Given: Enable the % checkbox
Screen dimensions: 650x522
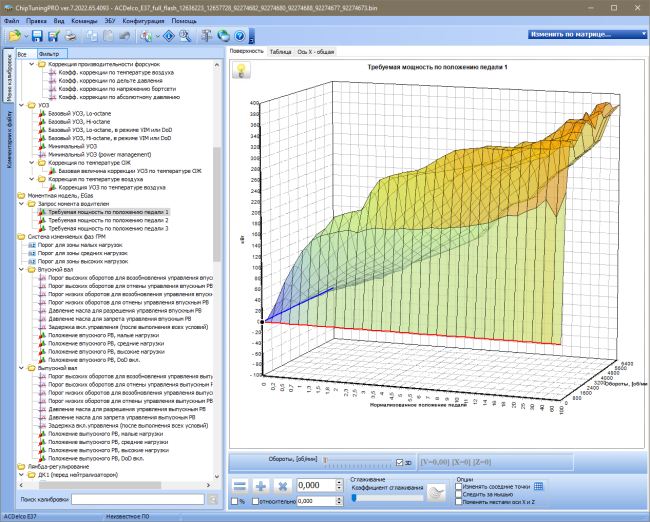Looking at the screenshot, I should [235, 502].
